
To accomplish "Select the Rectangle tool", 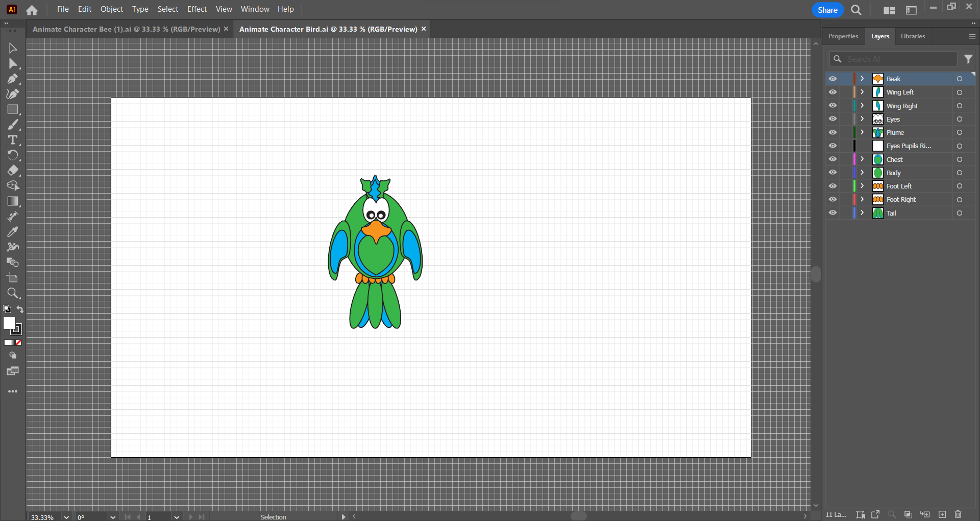I will click(13, 109).
